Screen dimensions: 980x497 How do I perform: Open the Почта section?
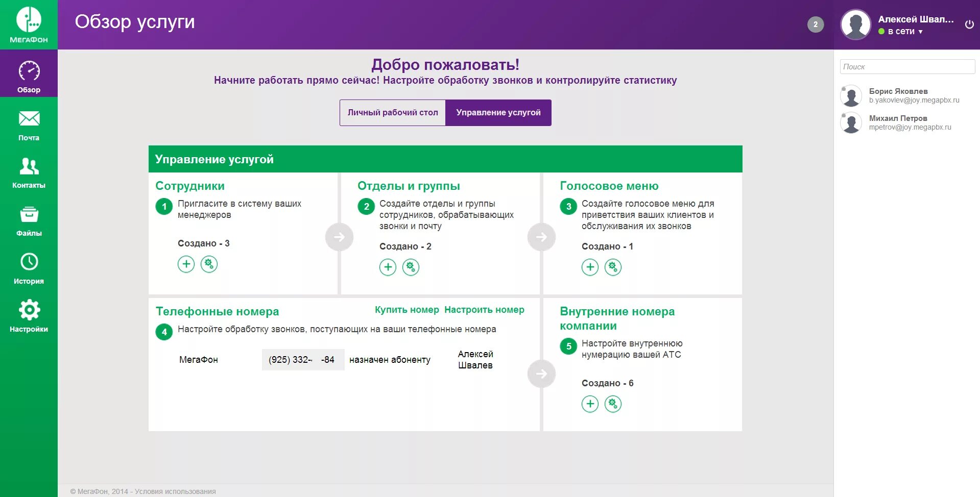(29, 125)
